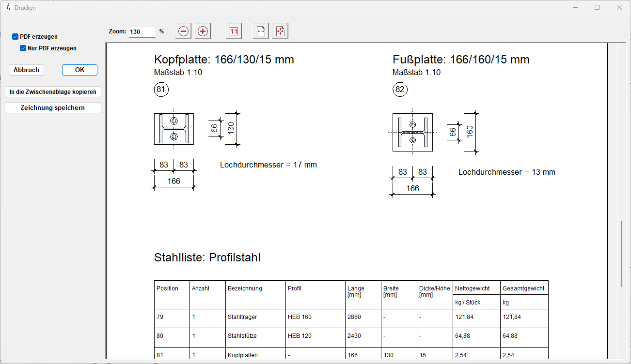This screenshot has height=364, width=631.
Task: Maximize the Drucken window
Action: click(597, 8)
